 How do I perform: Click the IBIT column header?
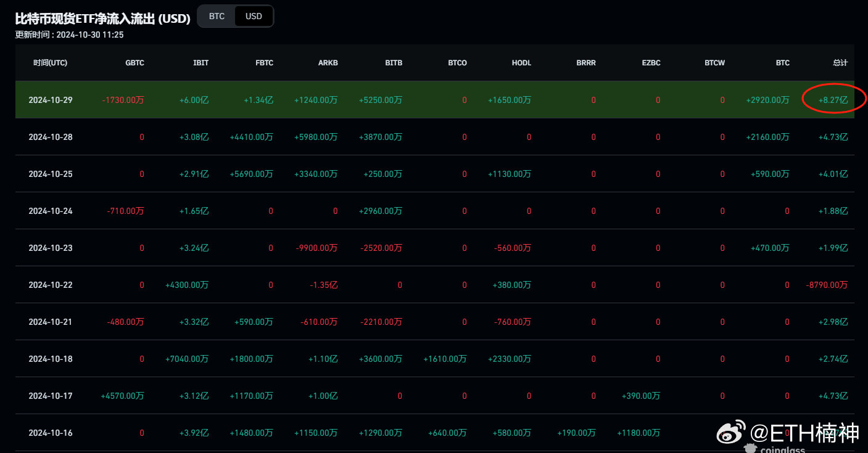click(201, 63)
